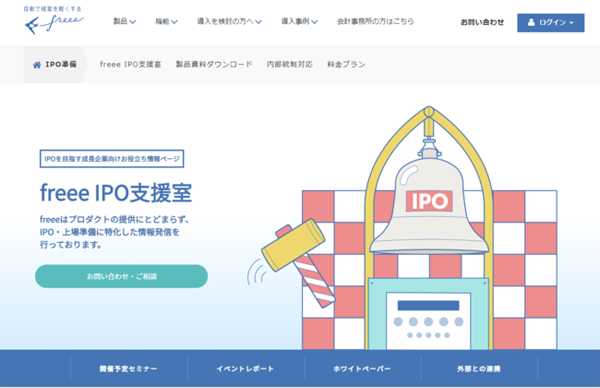The image size is (600, 388).
Task: Click the yellow hammer illustration
Action: (298, 259)
